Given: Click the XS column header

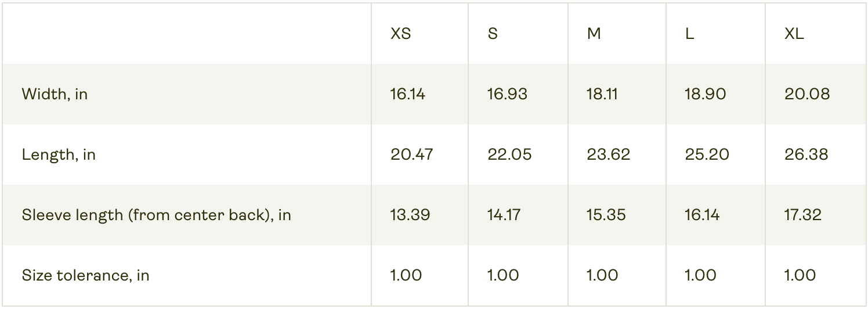Looking at the screenshot, I should pyautogui.click(x=400, y=34).
